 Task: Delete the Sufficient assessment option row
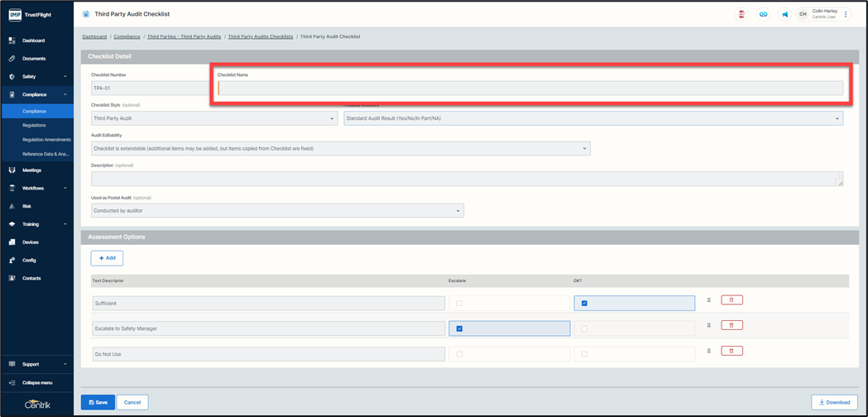click(731, 300)
